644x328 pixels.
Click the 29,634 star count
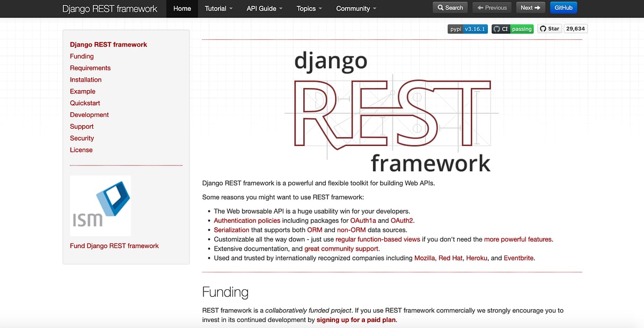click(x=575, y=29)
